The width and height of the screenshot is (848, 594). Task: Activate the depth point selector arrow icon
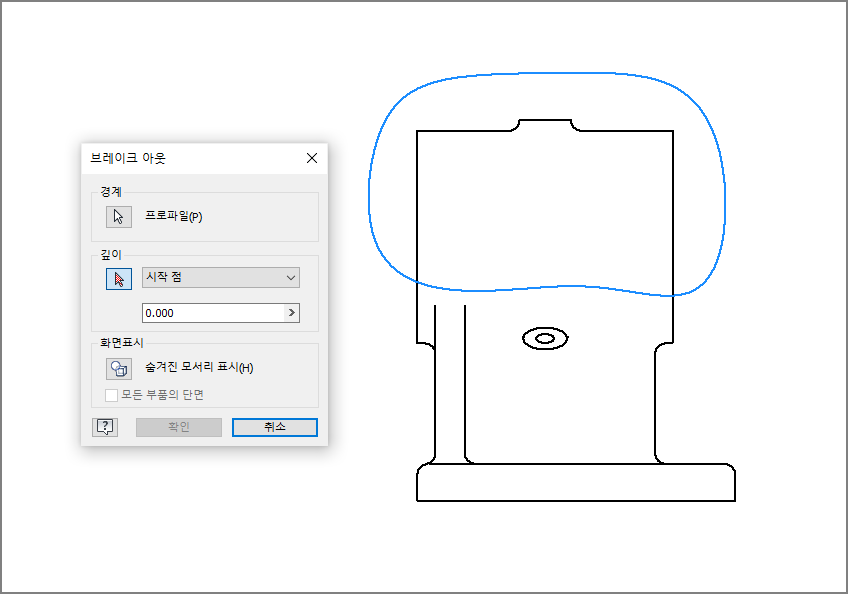(x=118, y=279)
